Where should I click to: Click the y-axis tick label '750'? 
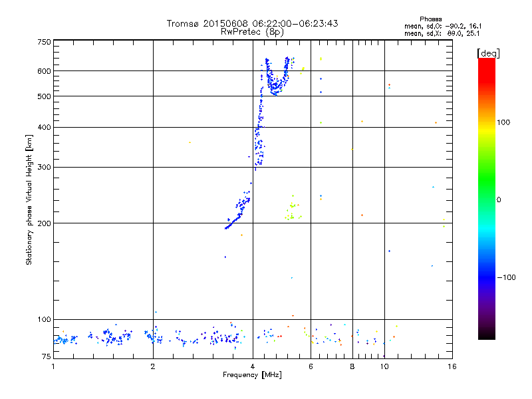[x=44, y=42]
